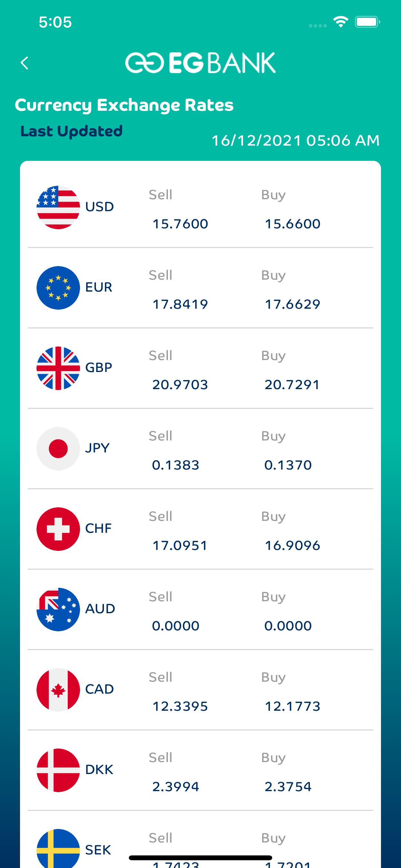Tap the JPY Japan flag icon
Image resolution: width=401 pixels, height=868 pixels.
(x=58, y=449)
